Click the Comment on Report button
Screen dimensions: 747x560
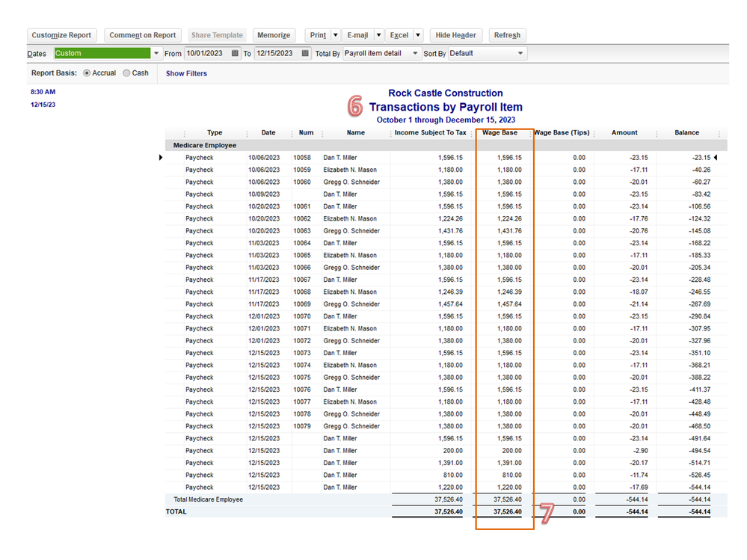click(x=142, y=35)
